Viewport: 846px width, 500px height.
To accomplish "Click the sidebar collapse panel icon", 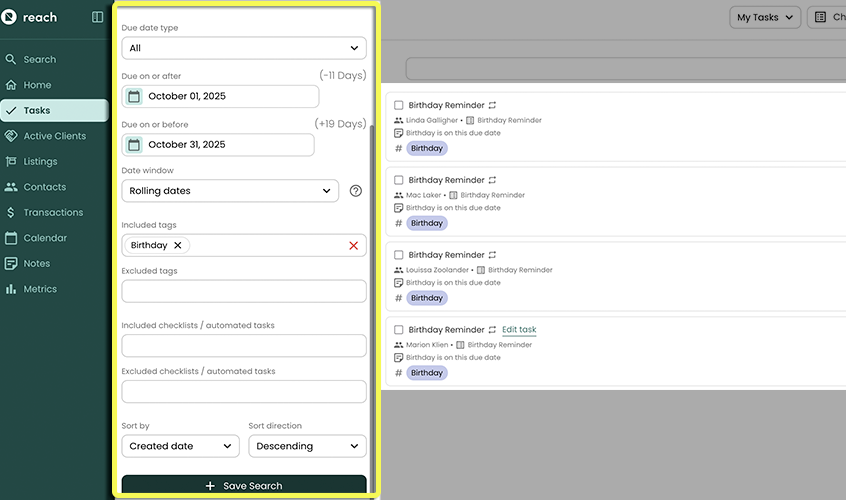I will (97, 17).
